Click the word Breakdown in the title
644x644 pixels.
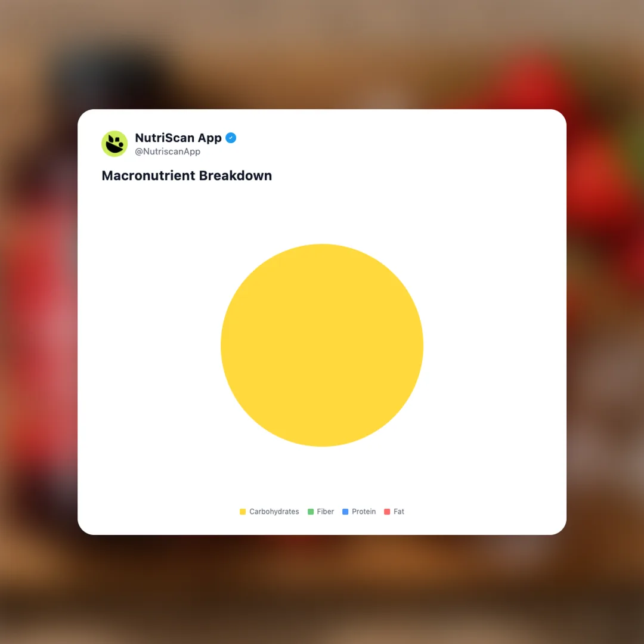coord(236,176)
